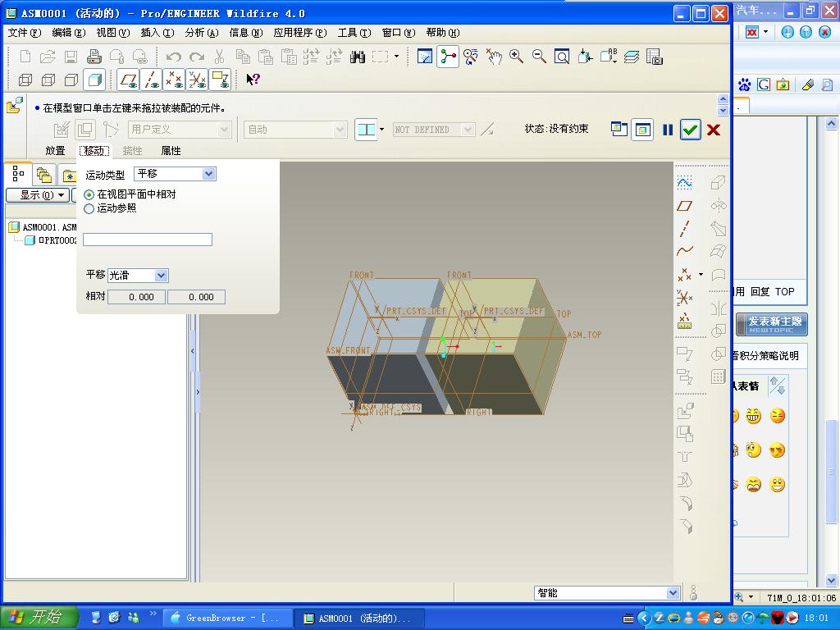Viewport: 840px width, 630px height.
Task: Switch to the Properties tab
Action: (x=171, y=151)
